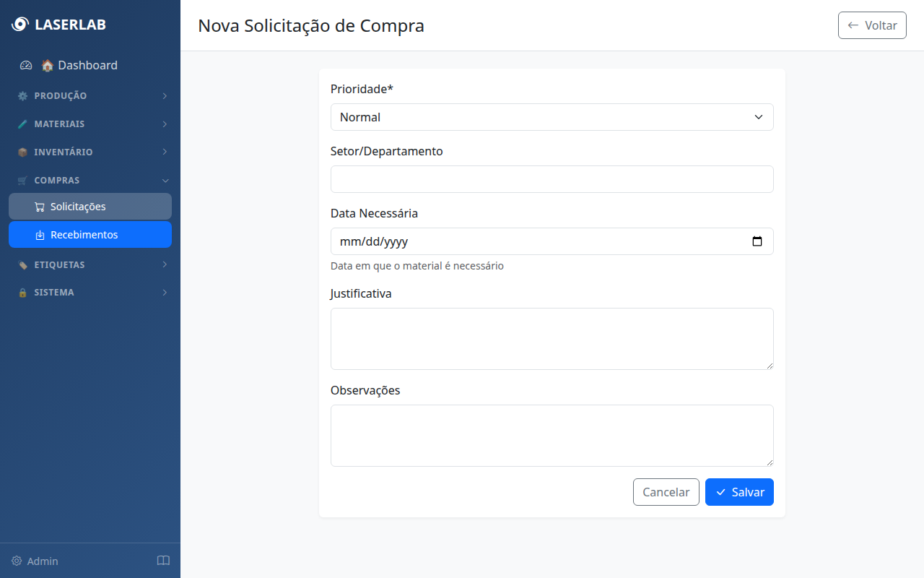Click the Voltar button
924x578 pixels.
click(872, 25)
